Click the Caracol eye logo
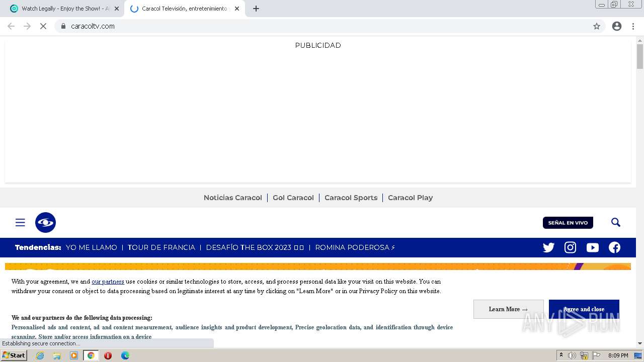 pos(45,222)
